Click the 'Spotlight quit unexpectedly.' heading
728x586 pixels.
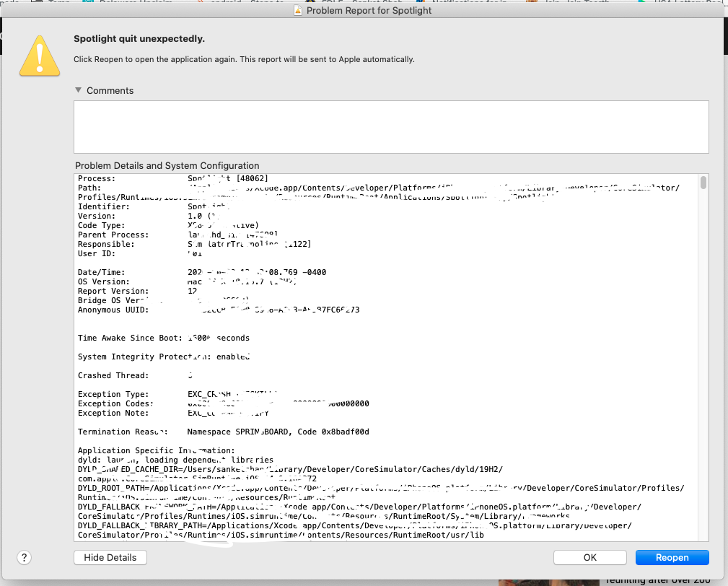click(139, 38)
